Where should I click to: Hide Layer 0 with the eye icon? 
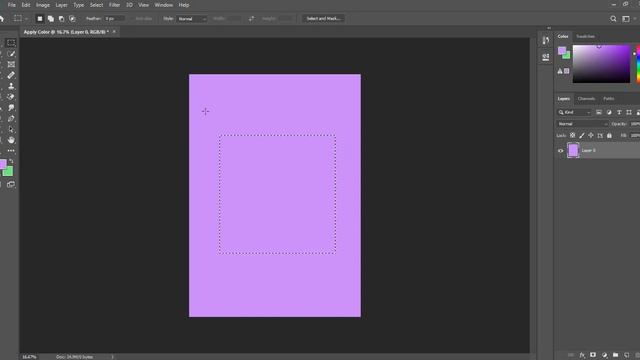click(x=560, y=151)
